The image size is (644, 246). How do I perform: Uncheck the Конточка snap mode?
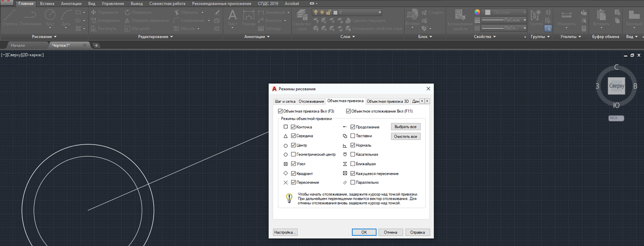(x=293, y=127)
